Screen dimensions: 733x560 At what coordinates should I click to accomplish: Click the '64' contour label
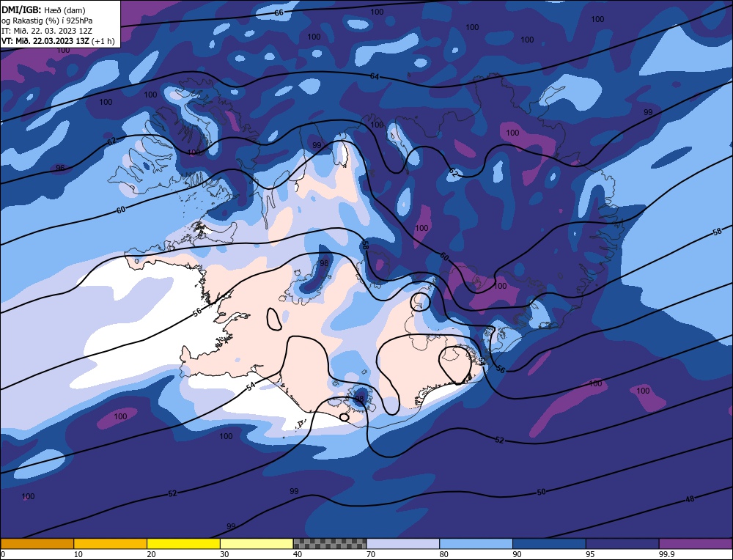click(x=375, y=76)
